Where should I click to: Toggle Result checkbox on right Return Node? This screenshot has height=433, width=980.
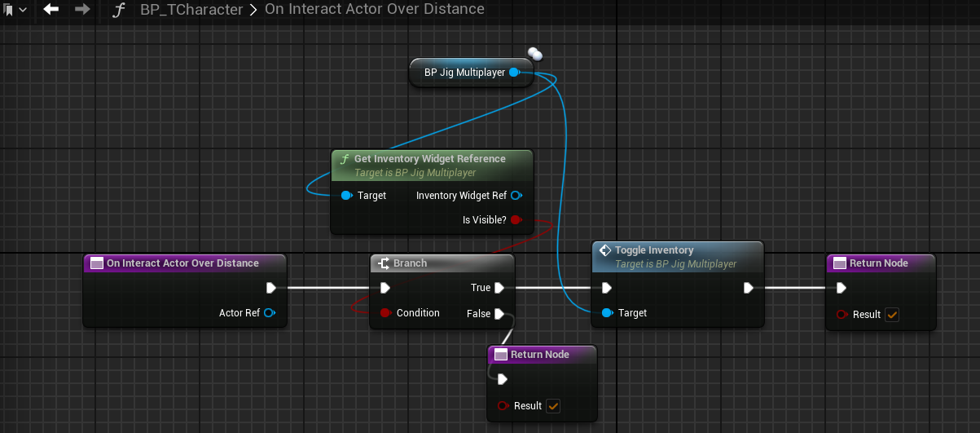(892, 315)
